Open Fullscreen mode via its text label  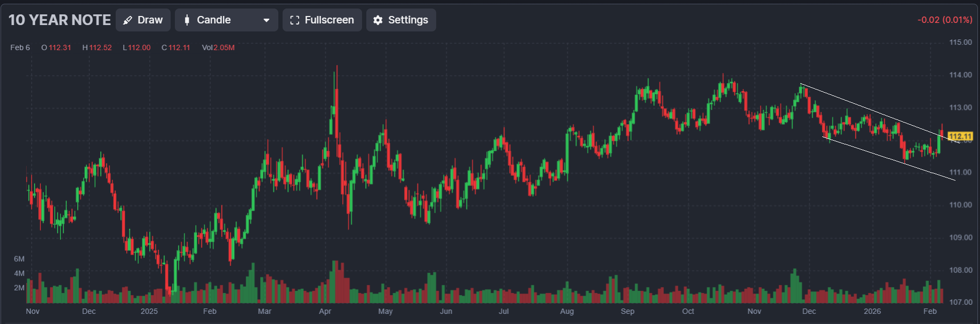pos(329,20)
